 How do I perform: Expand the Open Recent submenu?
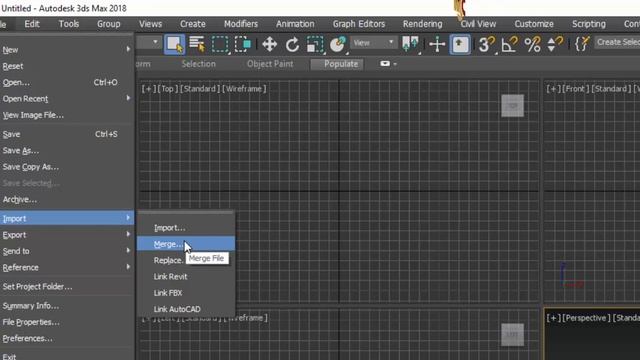pyautogui.click(x=67, y=99)
